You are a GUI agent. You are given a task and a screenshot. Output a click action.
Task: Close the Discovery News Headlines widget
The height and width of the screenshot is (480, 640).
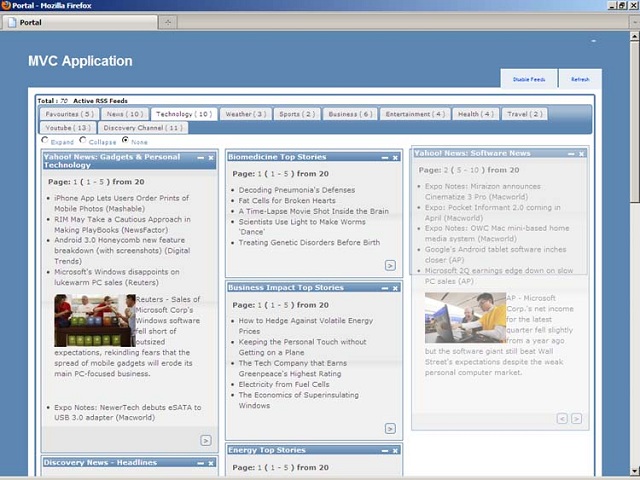click(x=211, y=463)
